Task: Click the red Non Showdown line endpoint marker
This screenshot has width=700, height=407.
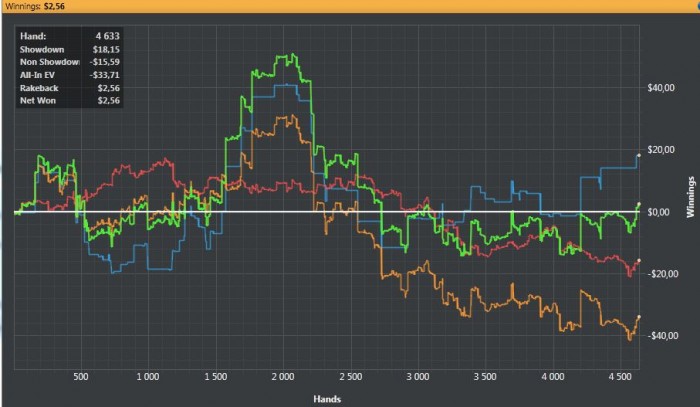Action: tap(639, 260)
